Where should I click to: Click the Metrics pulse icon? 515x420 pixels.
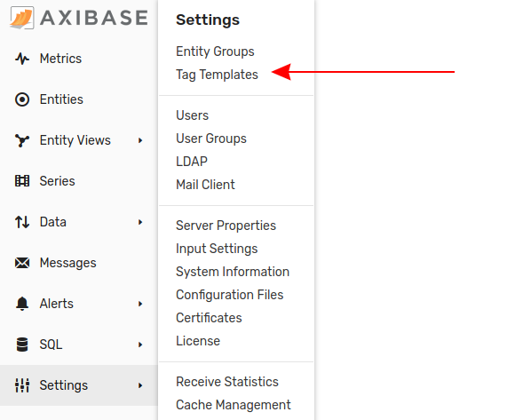pyautogui.click(x=22, y=59)
